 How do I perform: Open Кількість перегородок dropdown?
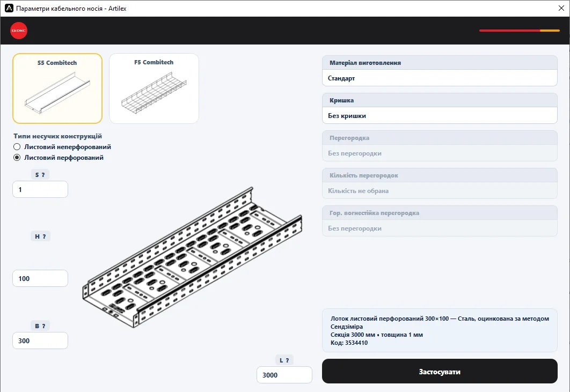pos(440,190)
